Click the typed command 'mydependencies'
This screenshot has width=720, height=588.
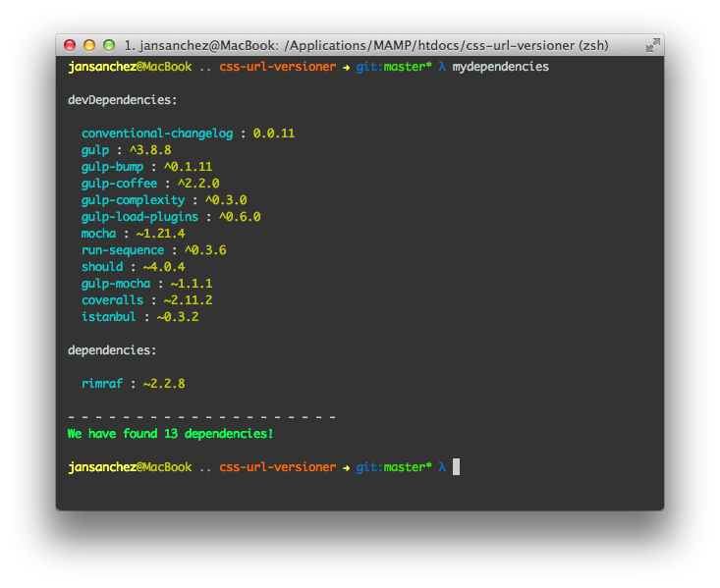coord(501,67)
